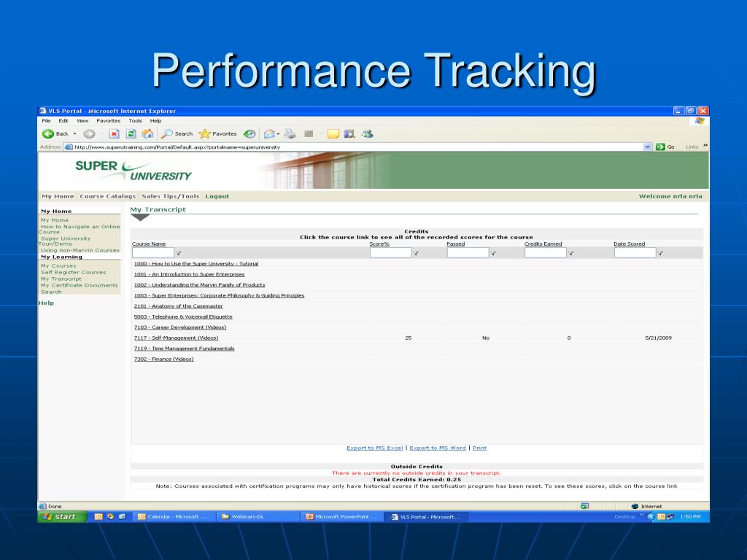Open course 2101 - Anatomy of the Casemaster

click(x=179, y=306)
